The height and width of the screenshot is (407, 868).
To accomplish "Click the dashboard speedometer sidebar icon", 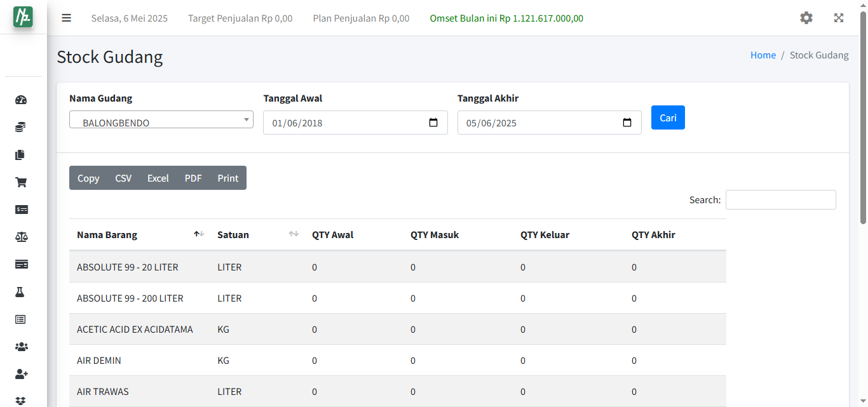I will point(21,100).
